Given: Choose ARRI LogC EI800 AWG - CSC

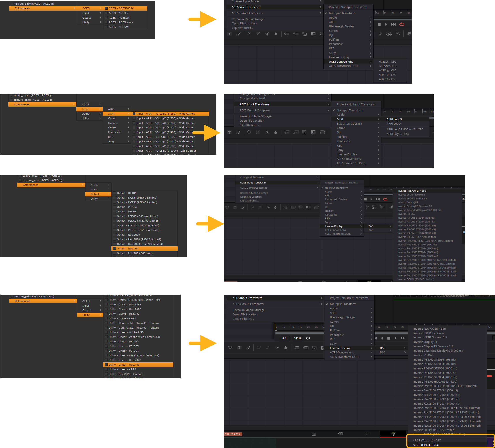Looking at the screenshot, I should click(405, 129).
